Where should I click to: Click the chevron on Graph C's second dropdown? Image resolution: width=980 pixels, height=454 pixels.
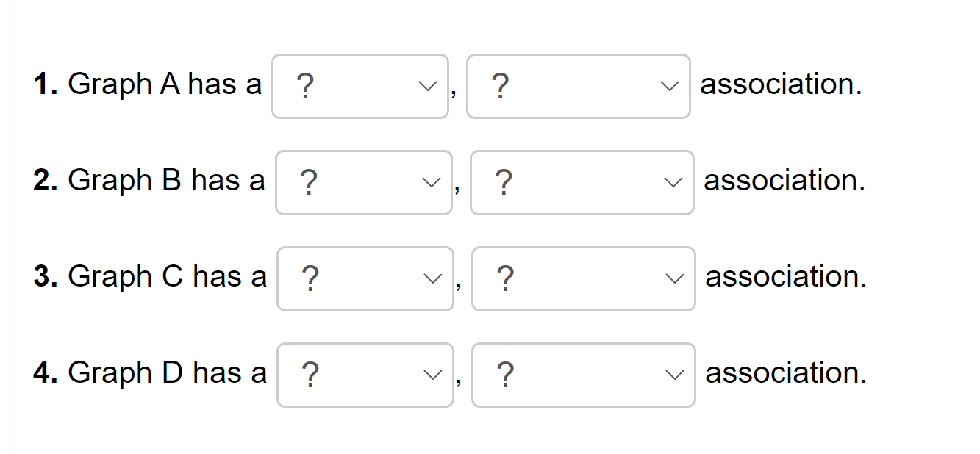[x=674, y=279]
